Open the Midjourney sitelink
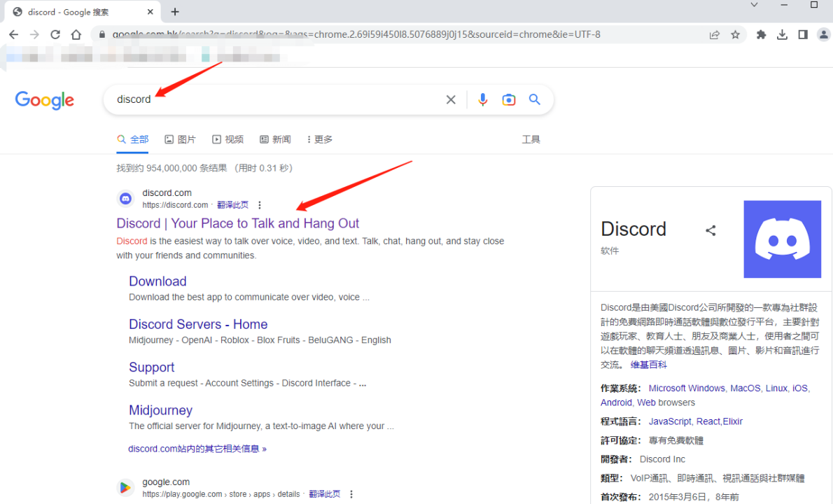Screen dimensions: 833x504 160,410
